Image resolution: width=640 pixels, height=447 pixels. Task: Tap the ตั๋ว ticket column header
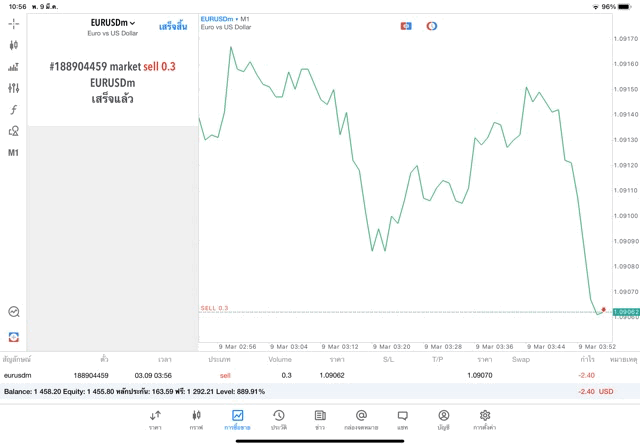pos(104,360)
